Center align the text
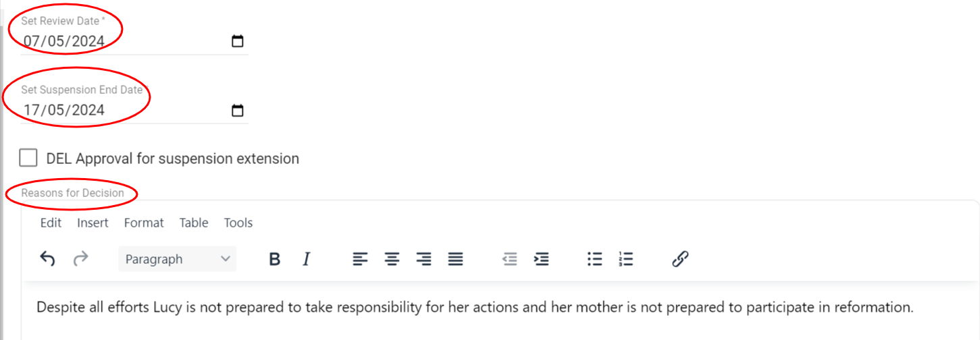 pos(392,259)
